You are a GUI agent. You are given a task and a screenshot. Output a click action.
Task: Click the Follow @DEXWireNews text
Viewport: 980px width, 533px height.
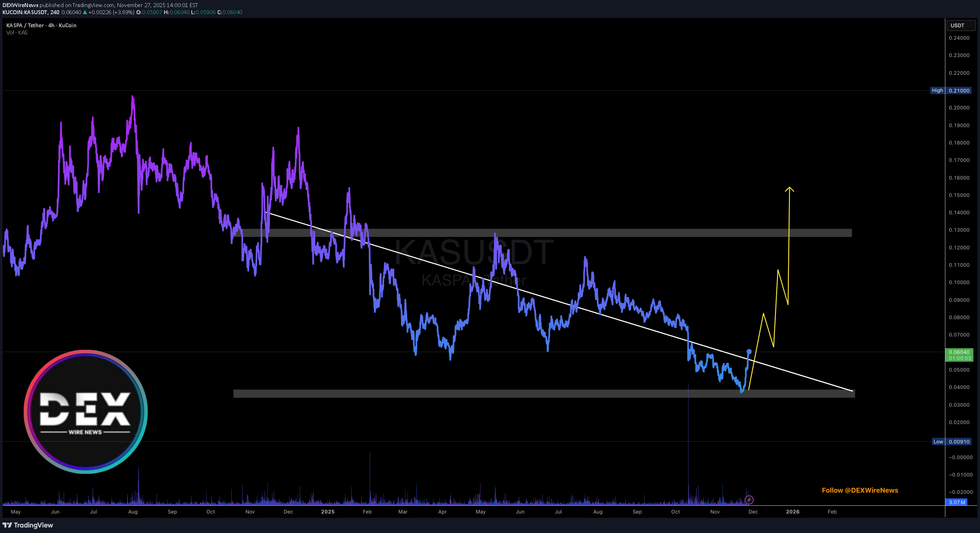click(x=859, y=491)
